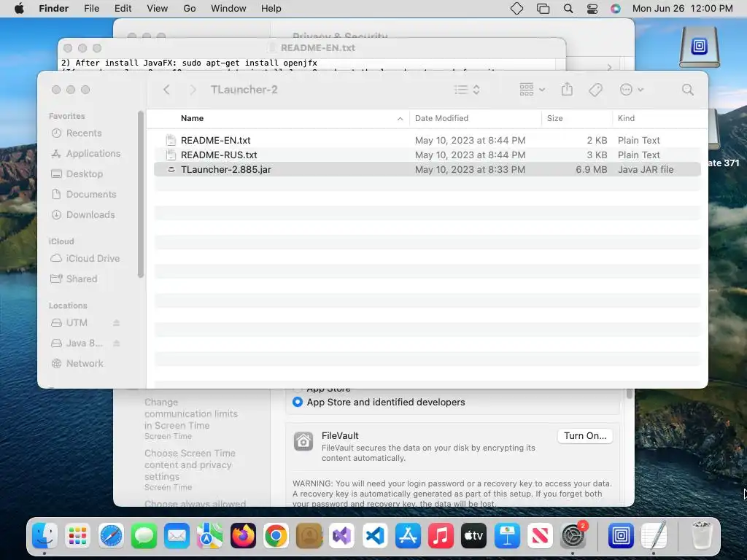The image size is (747, 560).
Task: Open Music from the Dock
Action: pos(441,536)
